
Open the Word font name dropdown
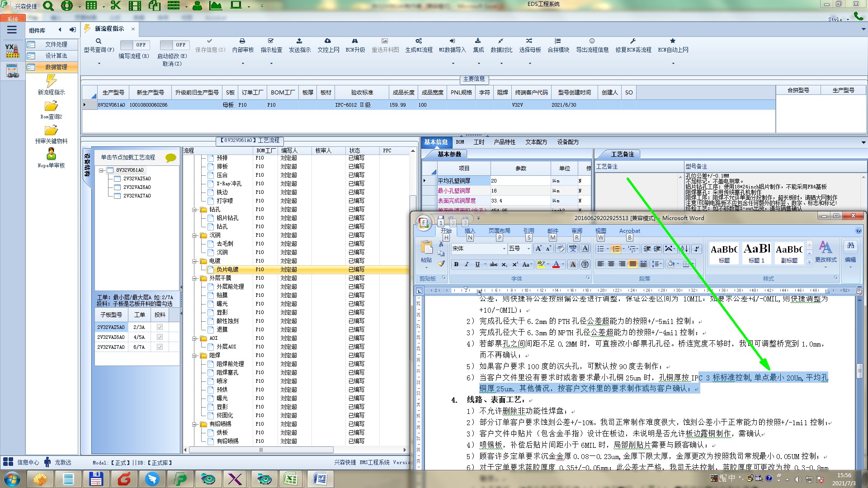coord(504,249)
